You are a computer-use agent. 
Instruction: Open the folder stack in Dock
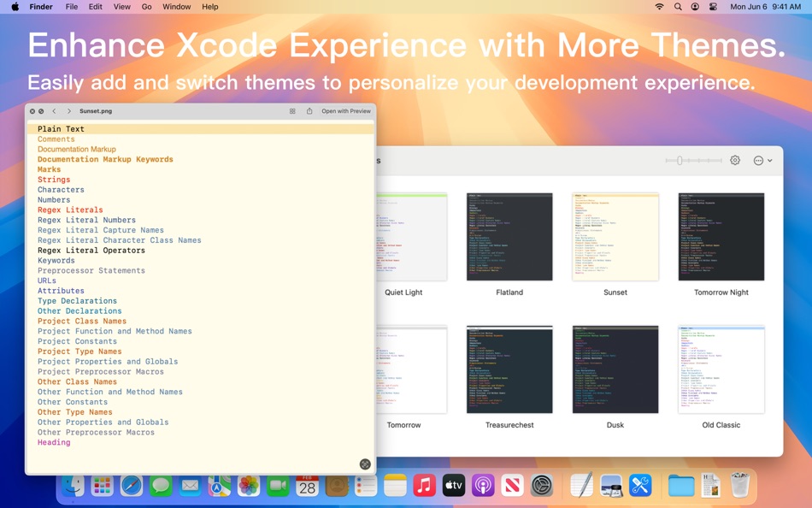pyautogui.click(x=681, y=486)
